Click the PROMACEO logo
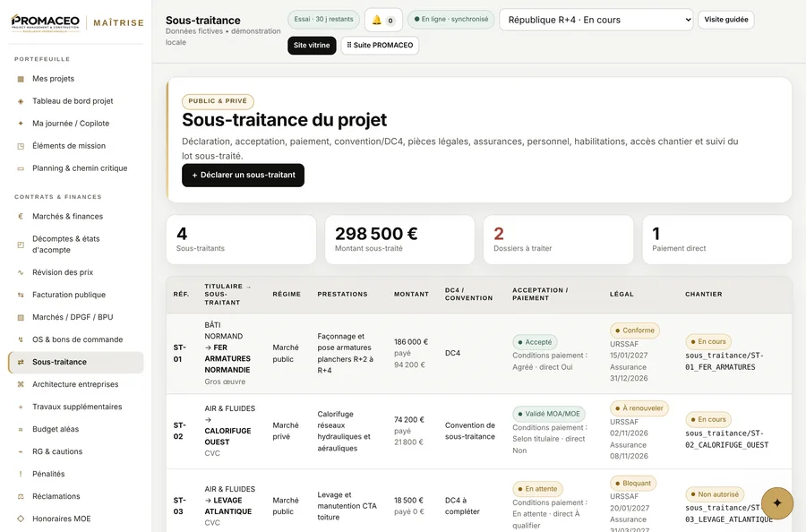This screenshot has width=806, height=532. click(46, 23)
